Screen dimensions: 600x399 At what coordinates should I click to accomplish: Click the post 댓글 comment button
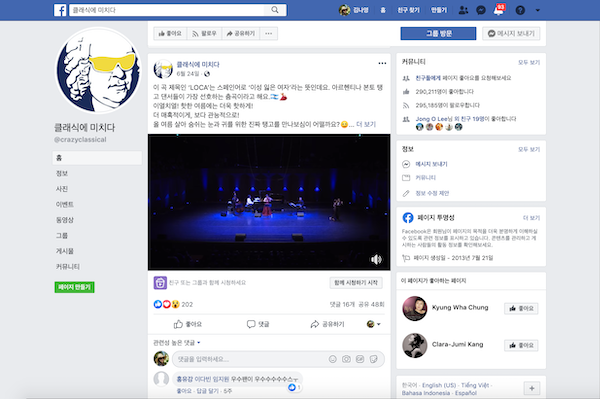[x=258, y=324]
